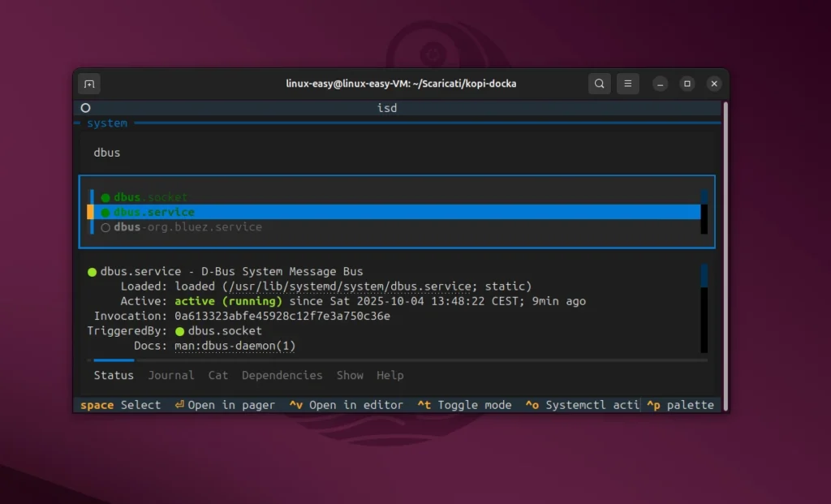Click the magnifier search icon in the titlebar

pyautogui.click(x=599, y=84)
